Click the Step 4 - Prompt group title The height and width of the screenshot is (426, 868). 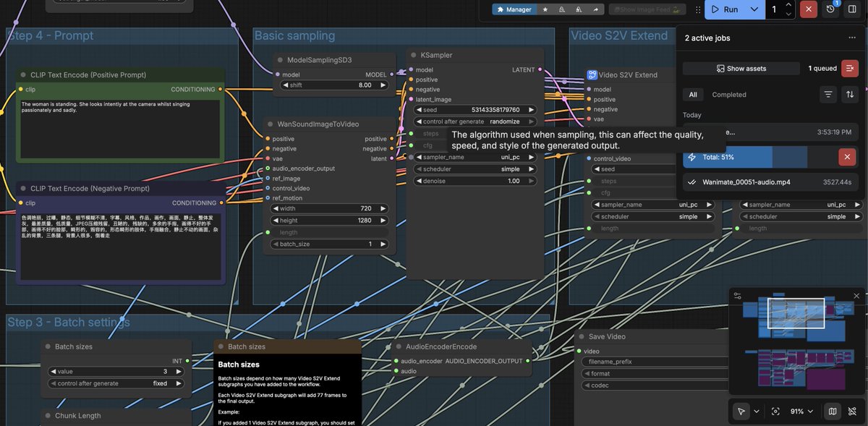(x=51, y=35)
